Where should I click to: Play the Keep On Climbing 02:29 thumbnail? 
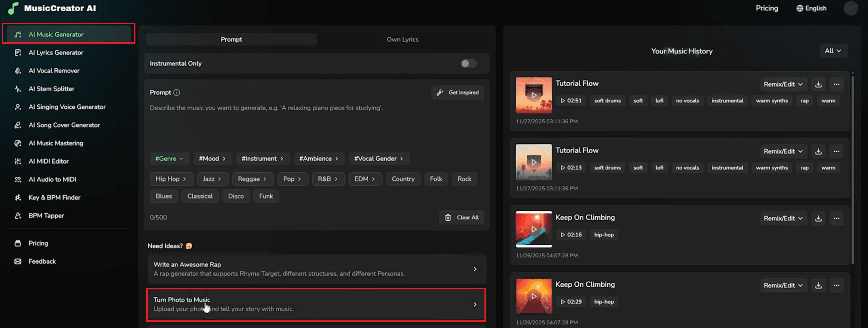pos(533,296)
